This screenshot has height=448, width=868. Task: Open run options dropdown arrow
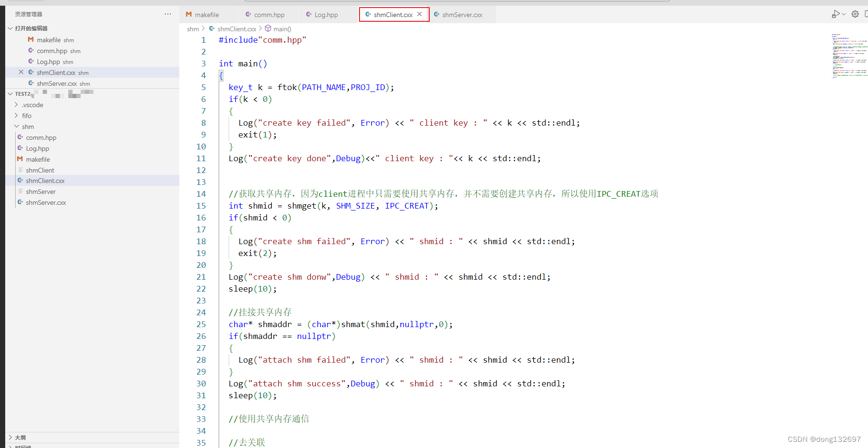[x=844, y=14]
